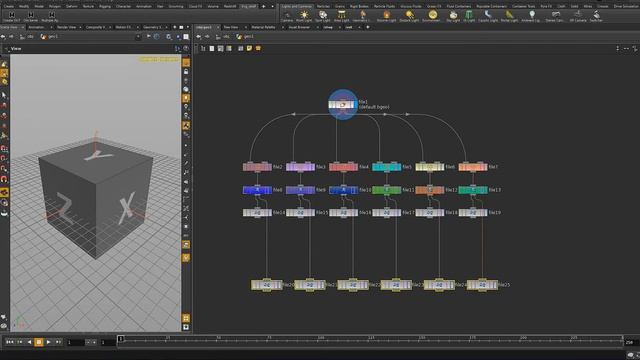Play animation forward
640x360 pixels.
[x=49, y=342]
